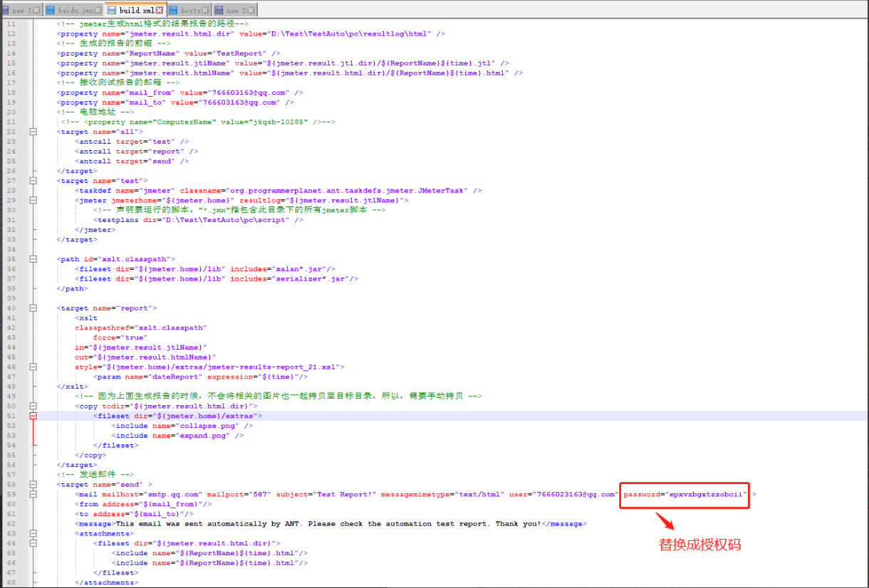This screenshot has height=588, width=869.
Task: Click the to address="${mail_to}" line
Action: (x=134, y=514)
